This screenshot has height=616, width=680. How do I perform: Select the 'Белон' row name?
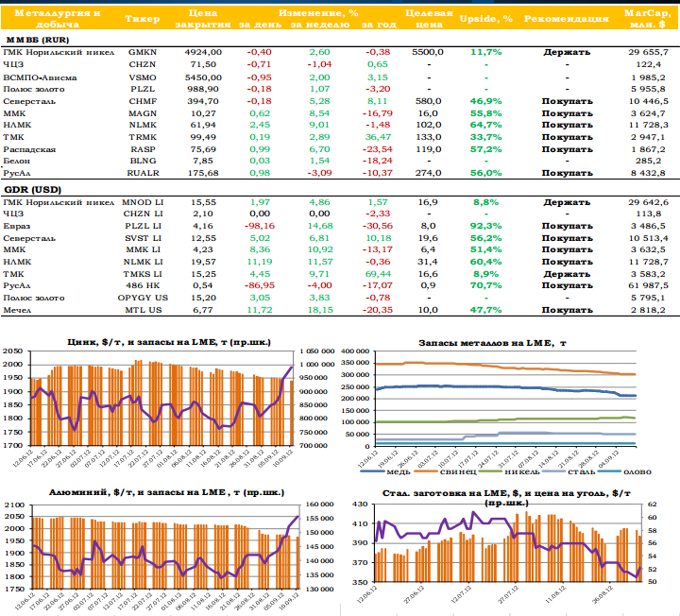[x=16, y=161]
